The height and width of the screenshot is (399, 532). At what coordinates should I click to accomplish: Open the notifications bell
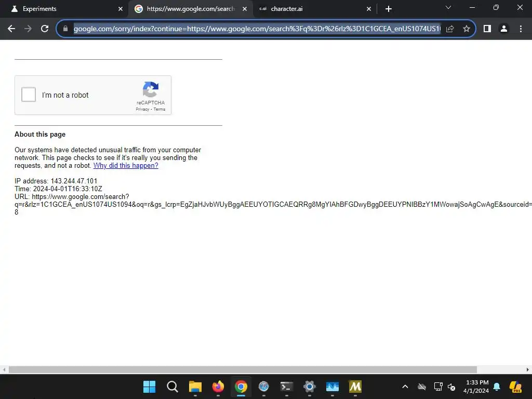click(497, 387)
